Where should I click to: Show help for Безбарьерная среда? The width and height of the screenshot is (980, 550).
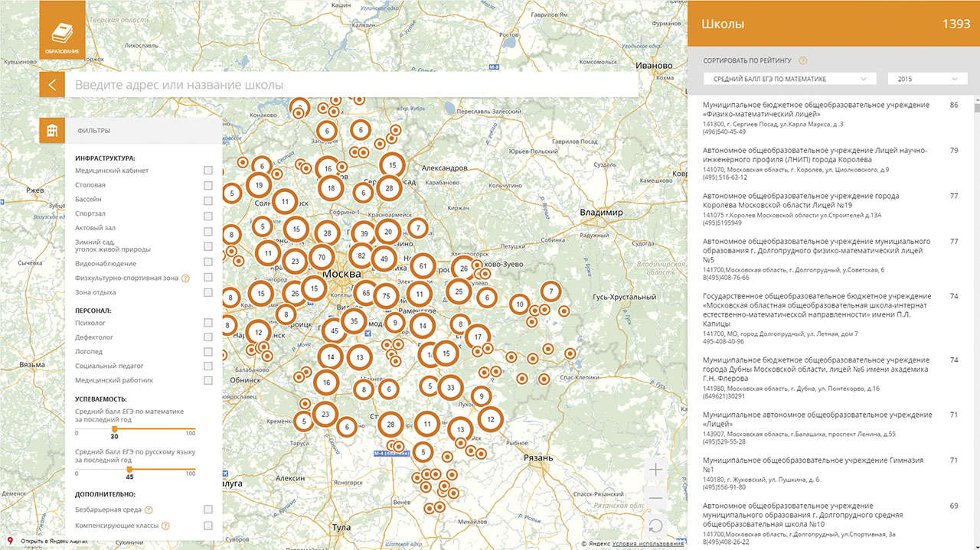(149, 509)
